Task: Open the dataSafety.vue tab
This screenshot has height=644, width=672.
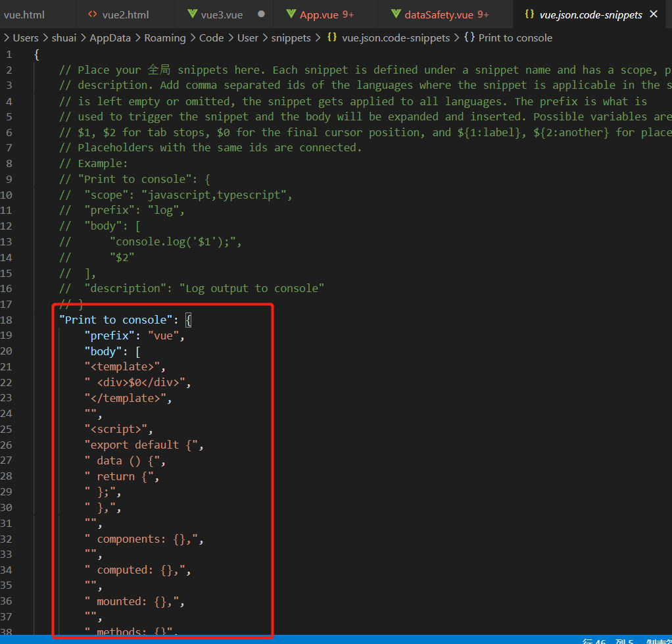Action: pos(446,14)
